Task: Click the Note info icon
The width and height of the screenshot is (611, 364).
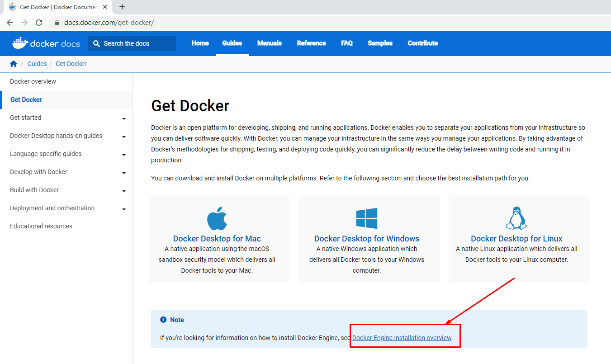Action: point(163,320)
